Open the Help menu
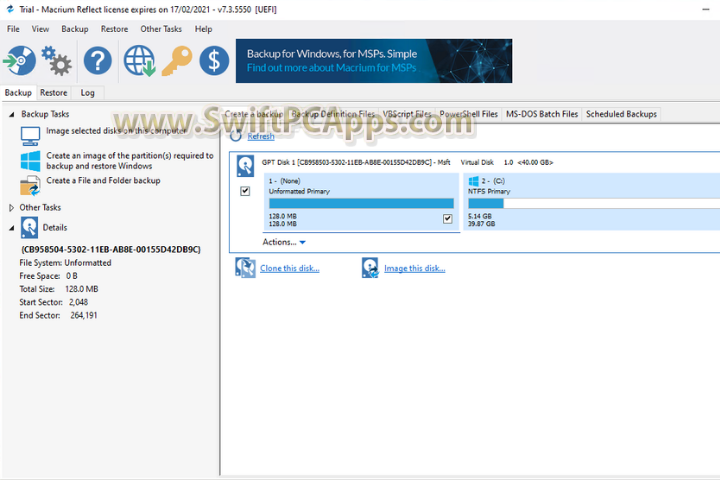 coord(203,29)
